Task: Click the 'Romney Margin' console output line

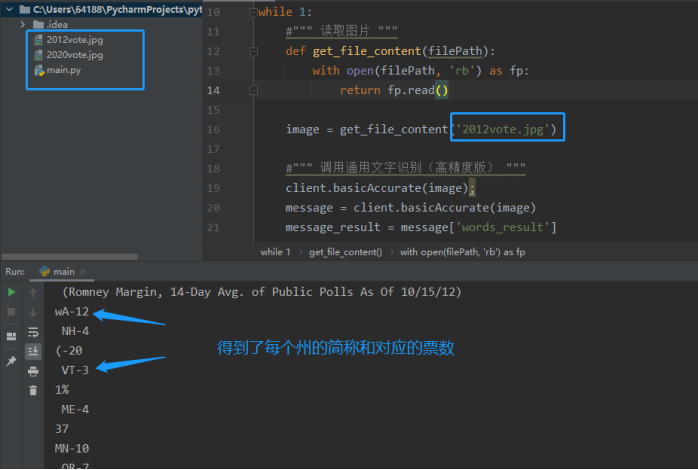Action: click(262, 292)
